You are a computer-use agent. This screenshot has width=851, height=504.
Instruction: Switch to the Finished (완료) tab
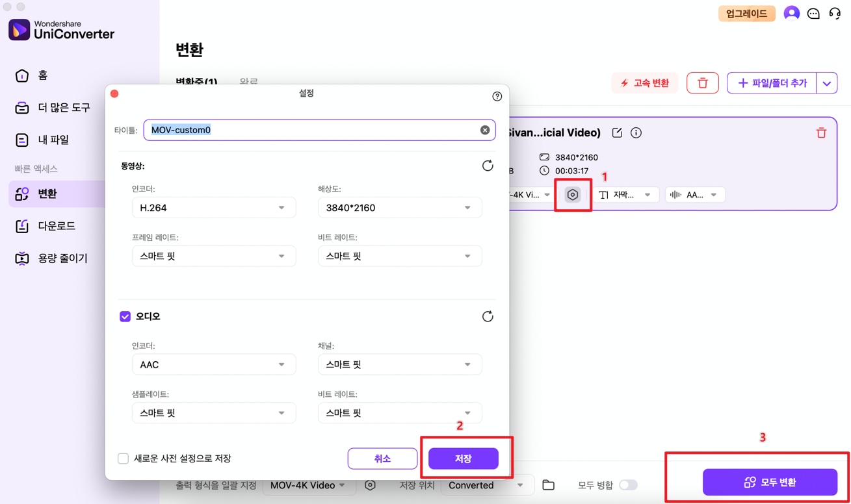tap(249, 82)
